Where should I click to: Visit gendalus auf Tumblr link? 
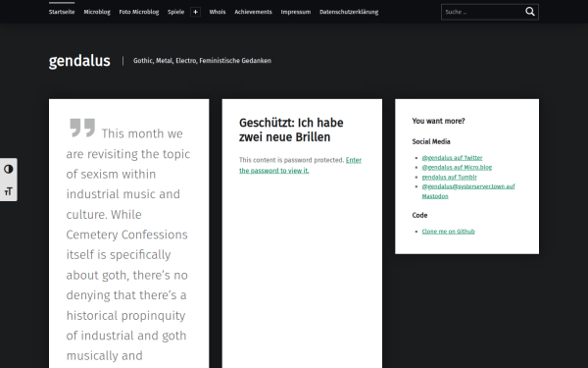click(x=449, y=177)
